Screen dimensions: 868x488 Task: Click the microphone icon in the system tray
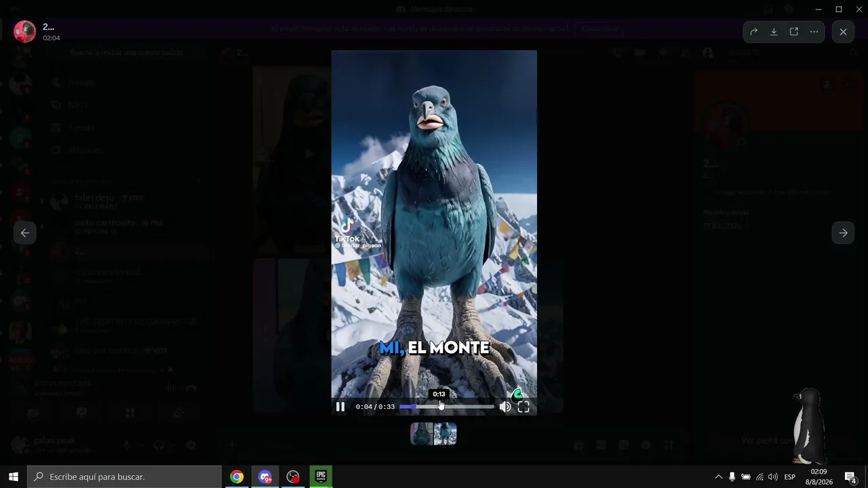click(x=732, y=477)
